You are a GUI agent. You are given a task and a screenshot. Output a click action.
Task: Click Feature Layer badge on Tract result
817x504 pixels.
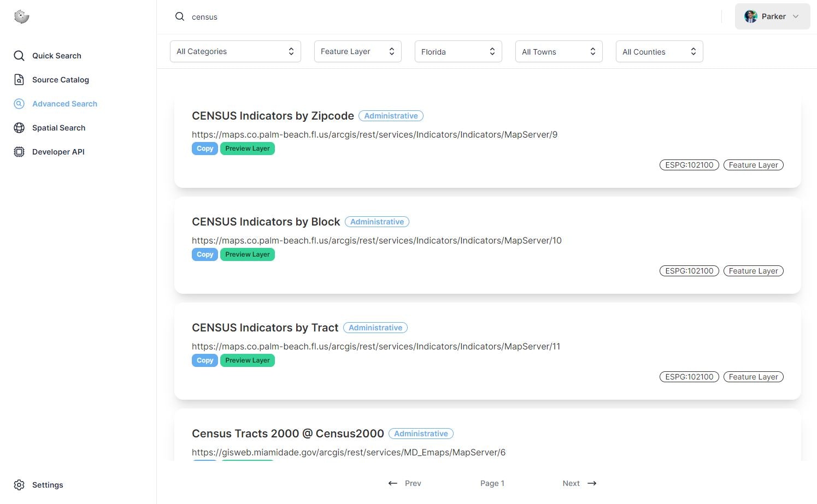754,377
